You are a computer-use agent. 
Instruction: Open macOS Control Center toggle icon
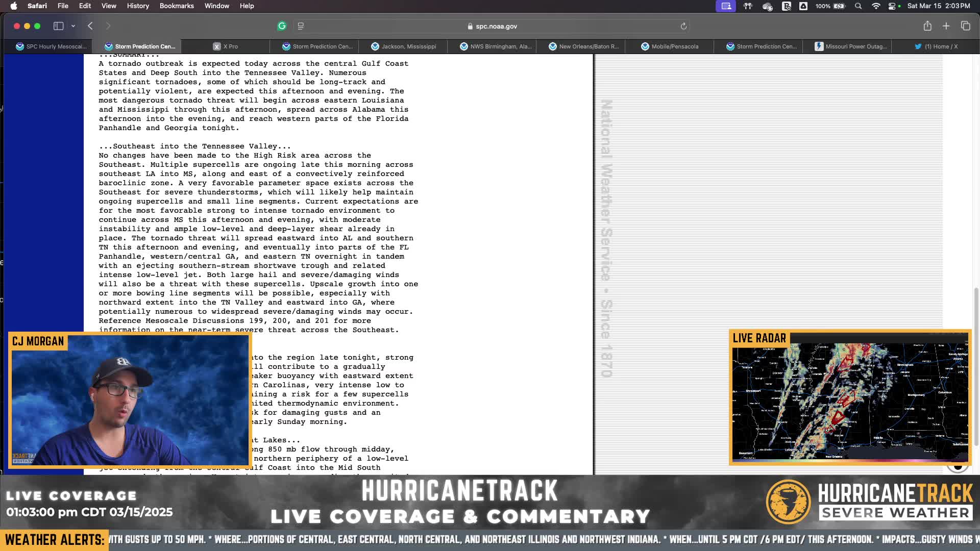[x=892, y=6]
